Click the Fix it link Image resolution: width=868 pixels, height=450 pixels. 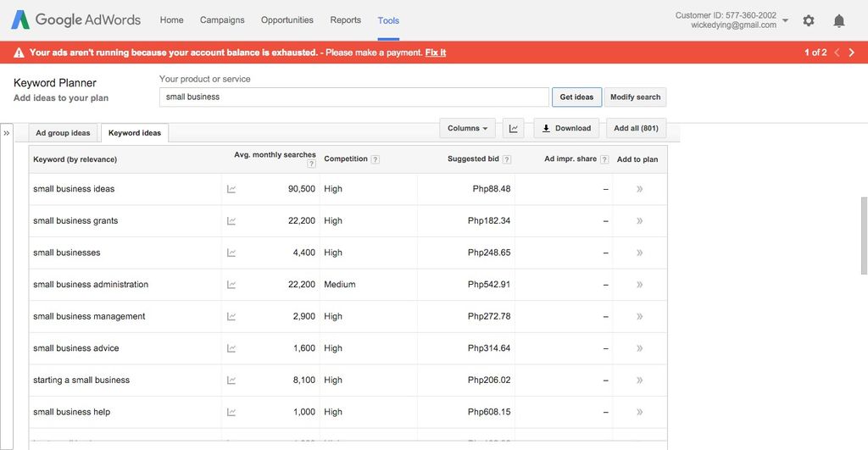click(x=435, y=53)
